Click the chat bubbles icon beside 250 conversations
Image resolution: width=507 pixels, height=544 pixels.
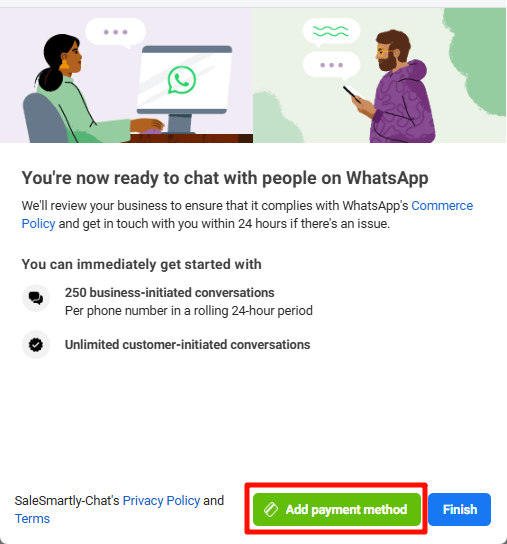tap(36, 298)
